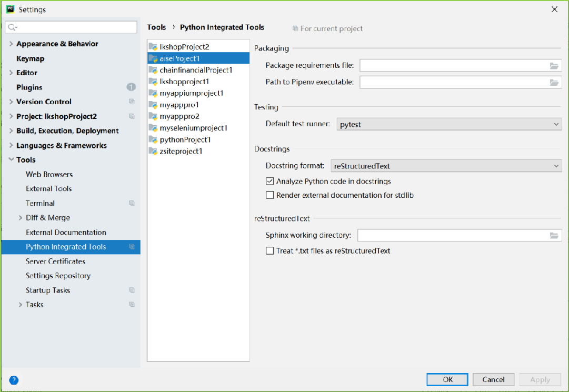Click the search magnifier icon in settings search
Image resolution: width=569 pixels, height=392 pixels.
coord(13,27)
